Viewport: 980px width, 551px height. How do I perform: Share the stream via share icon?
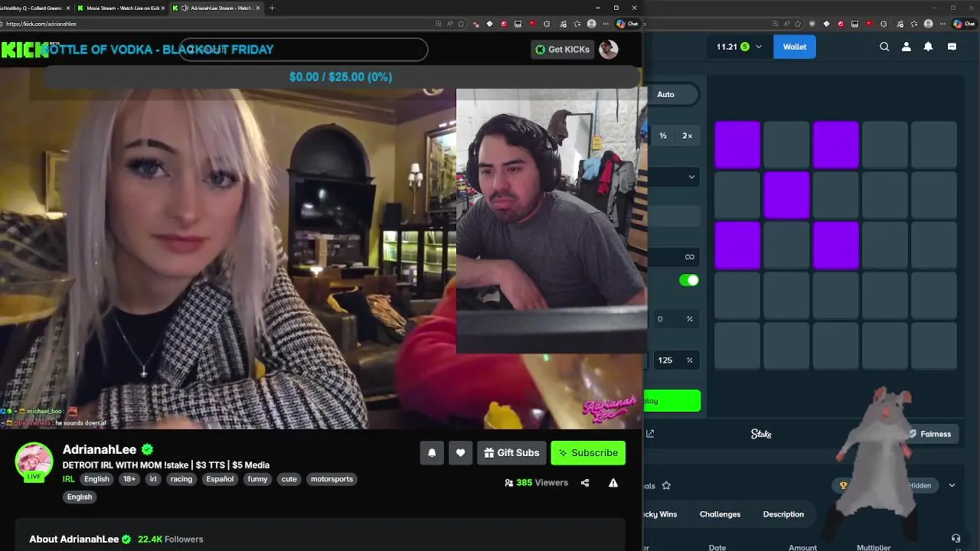click(x=585, y=483)
